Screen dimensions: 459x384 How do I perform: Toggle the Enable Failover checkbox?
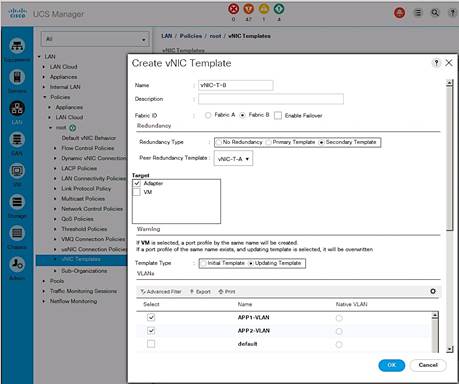278,115
